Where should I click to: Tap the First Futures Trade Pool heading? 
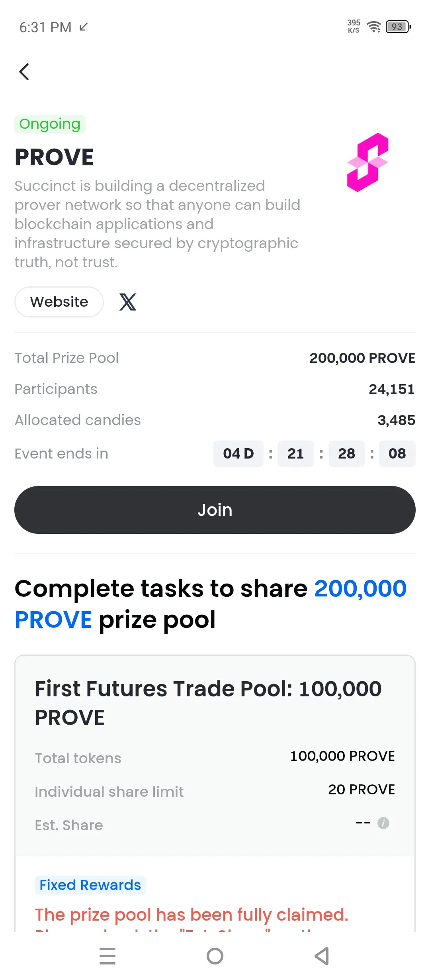pyautogui.click(x=208, y=703)
